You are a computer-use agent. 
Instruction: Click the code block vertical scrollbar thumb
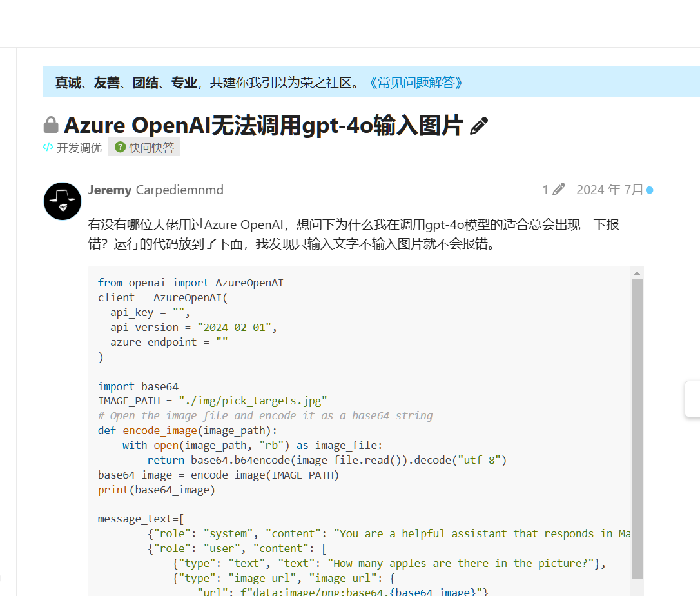click(637, 429)
